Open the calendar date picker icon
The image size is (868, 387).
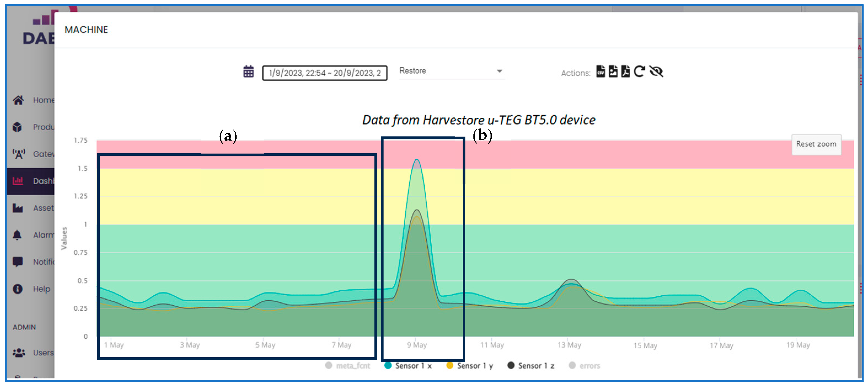pyautogui.click(x=248, y=72)
